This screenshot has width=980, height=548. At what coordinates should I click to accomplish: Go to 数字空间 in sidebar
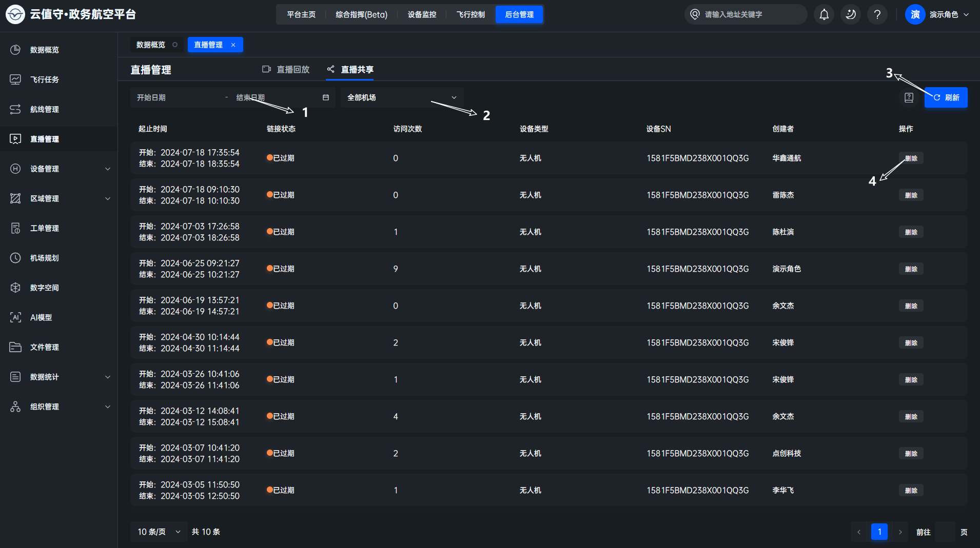(45, 288)
